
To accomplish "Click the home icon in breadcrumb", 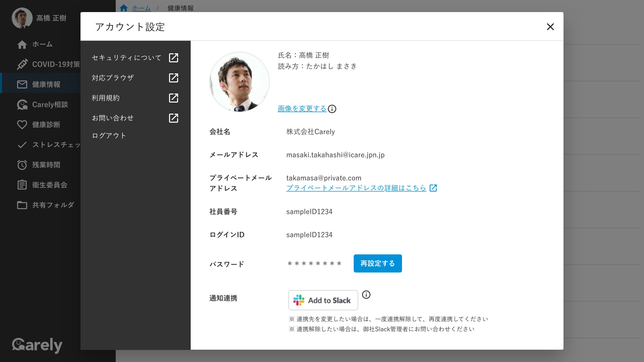I will pyautogui.click(x=124, y=8).
